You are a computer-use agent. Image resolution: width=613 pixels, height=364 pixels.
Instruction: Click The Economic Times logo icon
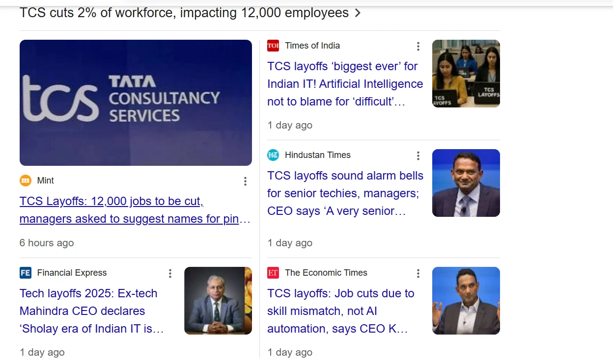point(273,273)
